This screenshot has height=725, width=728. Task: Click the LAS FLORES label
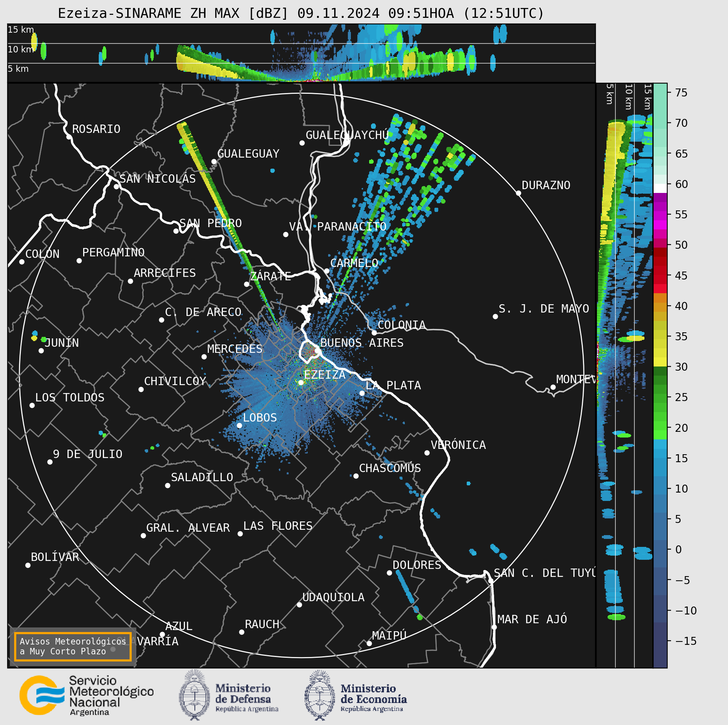tap(278, 526)
